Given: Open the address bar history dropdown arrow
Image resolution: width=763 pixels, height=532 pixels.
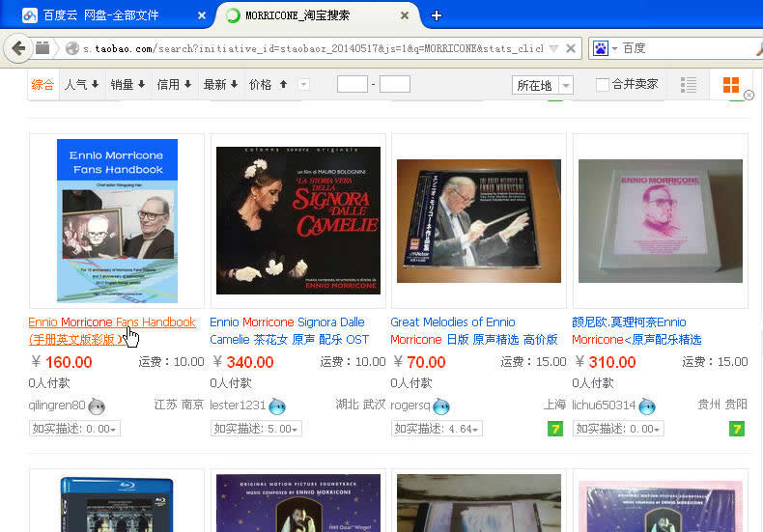Looking at the screenshot, I should pos(553,48).
